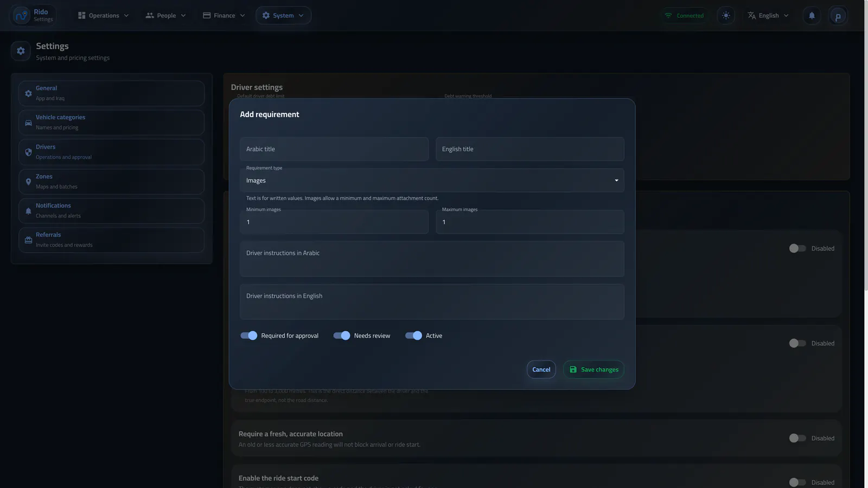Focus the Maximum images field
Image resolution: width=868 pixels, height=488 pixels.
pos(529,222)
